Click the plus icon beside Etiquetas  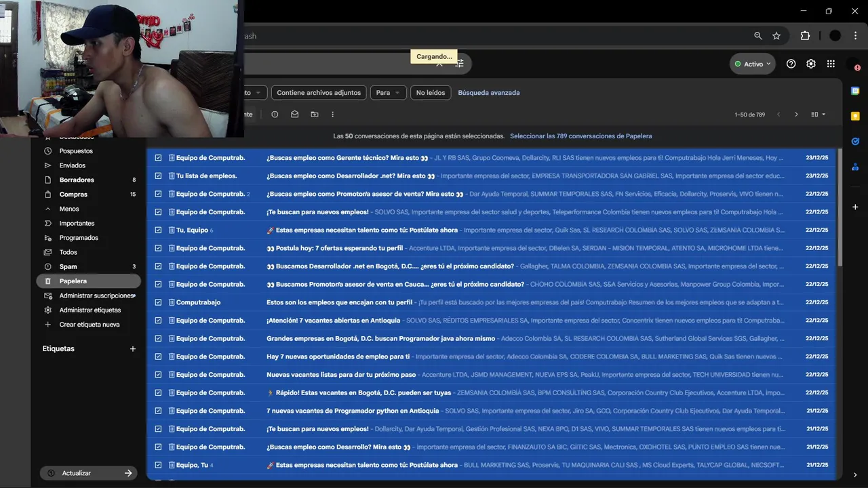pyautogui.click(x=133, y=349)
